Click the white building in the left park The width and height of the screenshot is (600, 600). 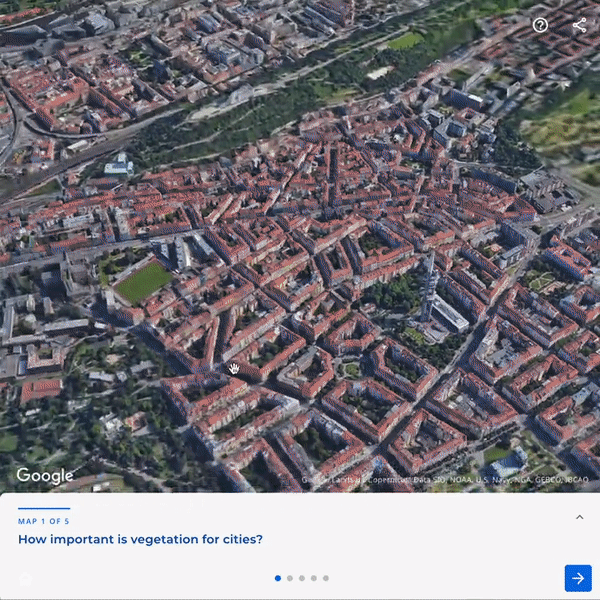tap(118, 167)
